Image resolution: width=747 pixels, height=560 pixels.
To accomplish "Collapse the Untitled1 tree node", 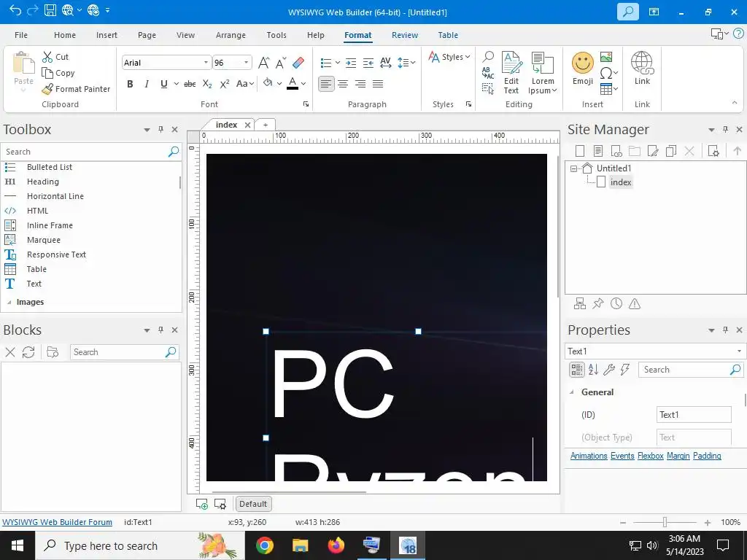I will pos(573,168).
